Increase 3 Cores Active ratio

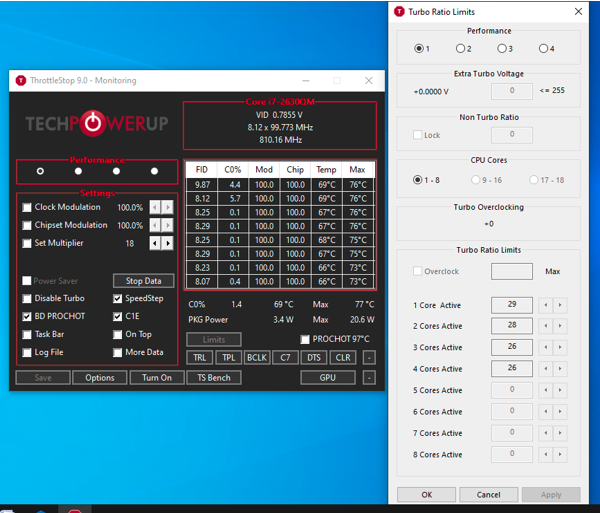point(560,347)
